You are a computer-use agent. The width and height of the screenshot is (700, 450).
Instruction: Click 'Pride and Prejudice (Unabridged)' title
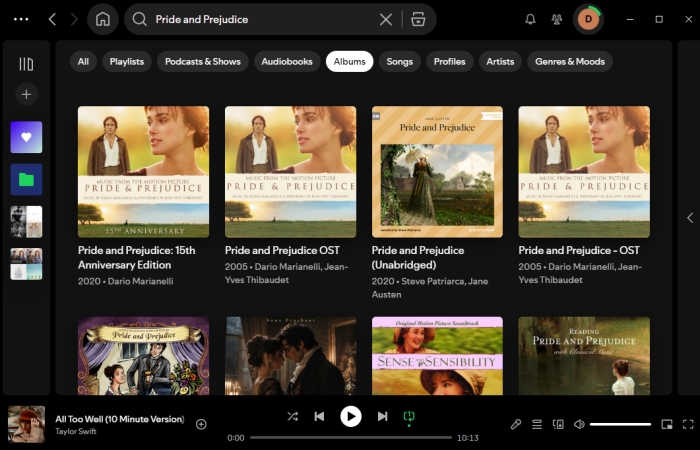point(418,258)
